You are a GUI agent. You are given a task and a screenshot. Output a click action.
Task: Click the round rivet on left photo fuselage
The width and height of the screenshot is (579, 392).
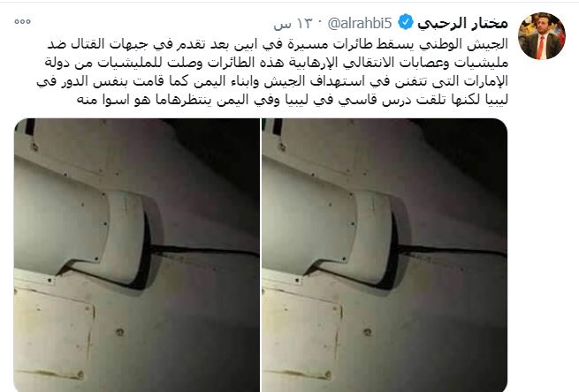120,332
